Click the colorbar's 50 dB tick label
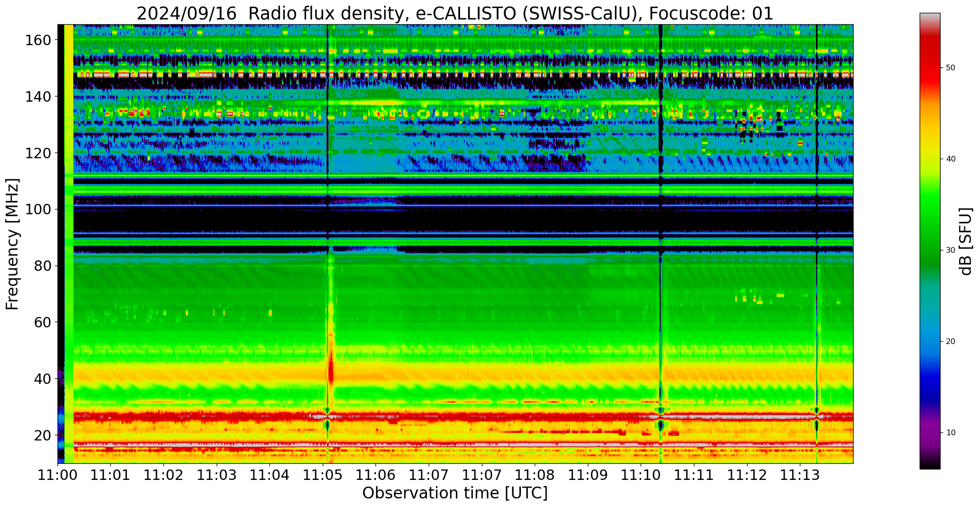 (951, 68)
